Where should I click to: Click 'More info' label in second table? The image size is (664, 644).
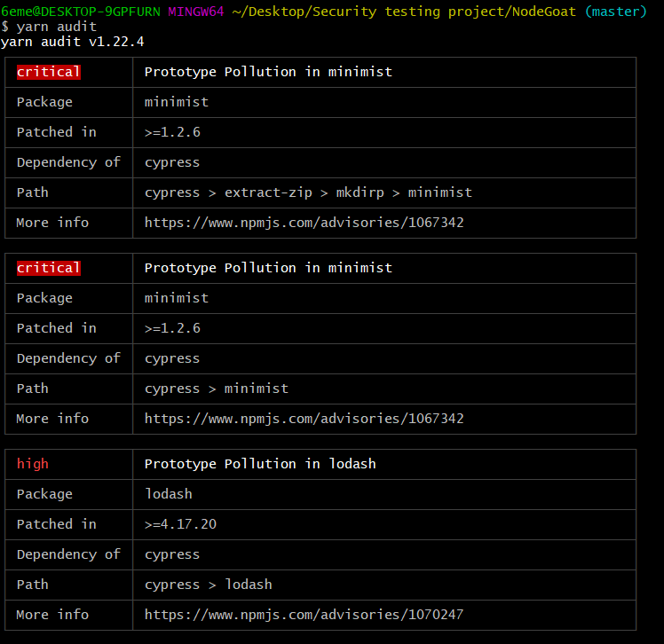[52, 419]
